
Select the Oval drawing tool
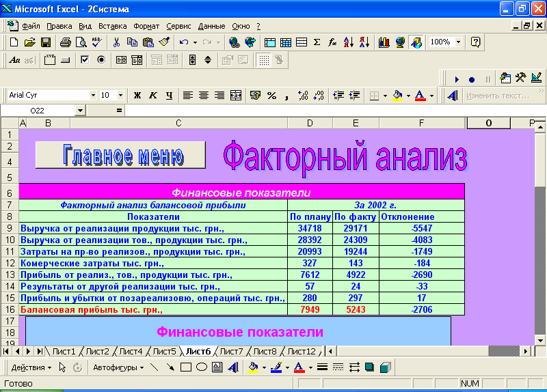coord(202,367)
